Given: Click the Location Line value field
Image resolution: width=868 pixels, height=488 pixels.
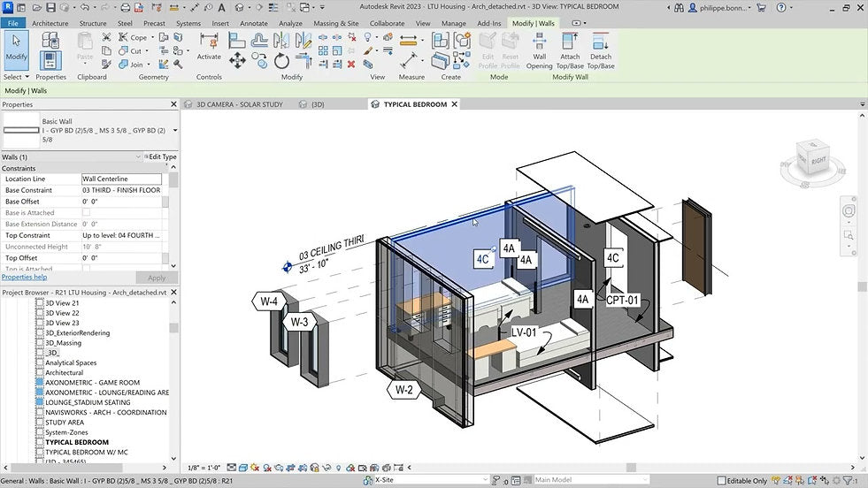Looking at the screenshot, I should click(121, 179).
